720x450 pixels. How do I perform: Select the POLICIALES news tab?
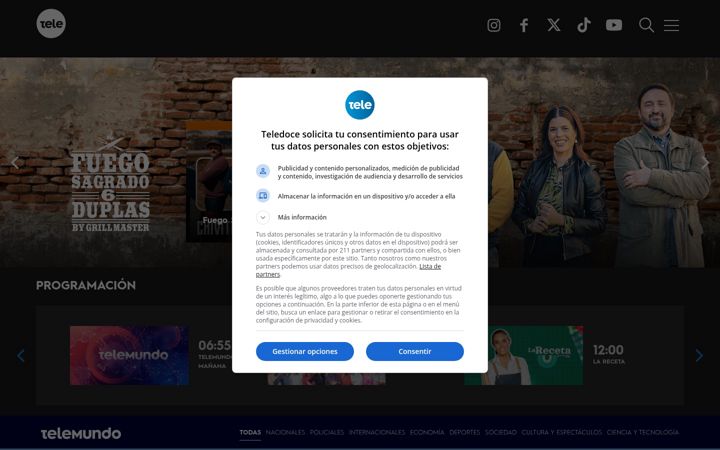[326, 433]
